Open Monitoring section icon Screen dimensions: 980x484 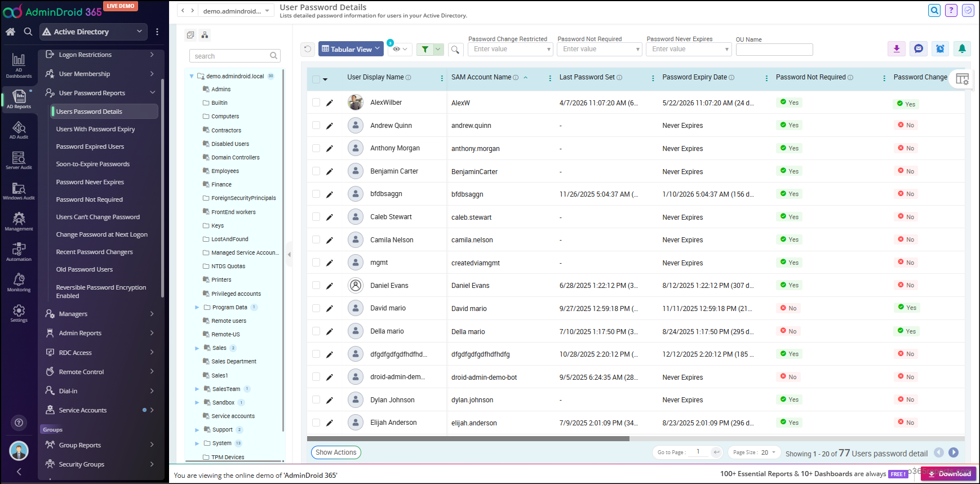(19, 282)
